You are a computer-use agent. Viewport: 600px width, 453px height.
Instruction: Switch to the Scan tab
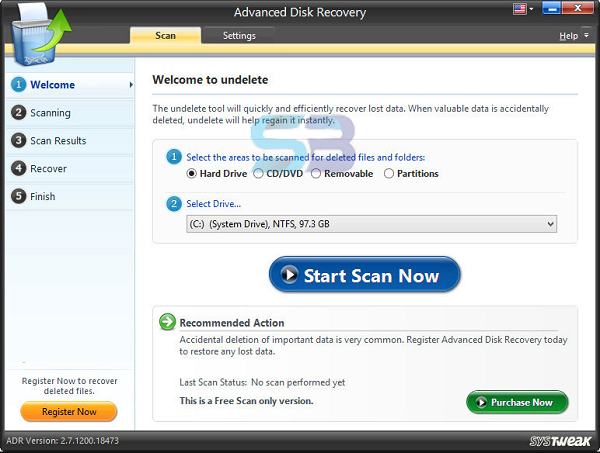(165, 36)
